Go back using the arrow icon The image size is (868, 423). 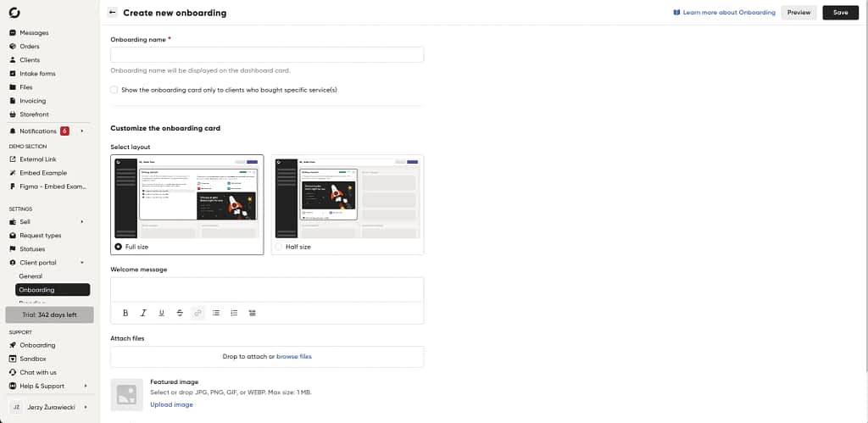coord(113,13)
